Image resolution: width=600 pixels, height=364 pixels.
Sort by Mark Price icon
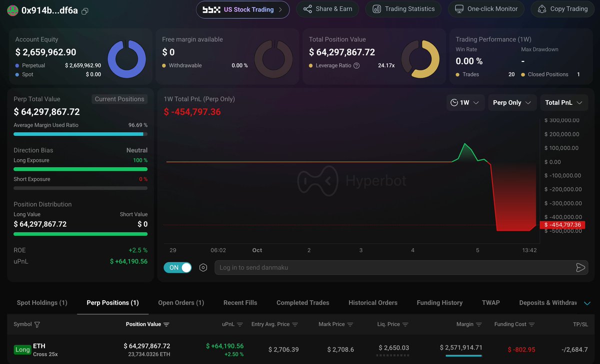[350, 325]
